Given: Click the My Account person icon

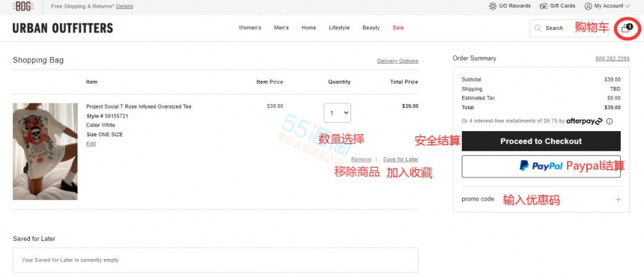Looking at the screenshot, I should pos(588,6).
